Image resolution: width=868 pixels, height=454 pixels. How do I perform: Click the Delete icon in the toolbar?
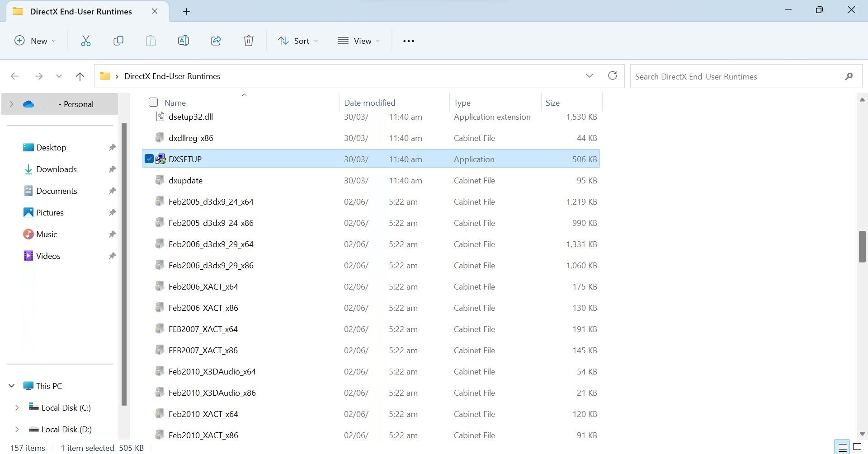click(x=249, y=41)
